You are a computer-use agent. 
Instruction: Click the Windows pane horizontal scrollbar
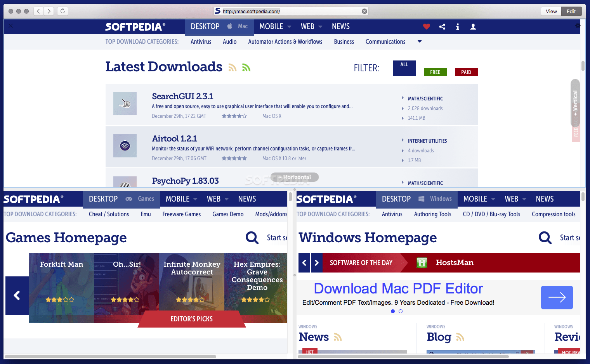coord(403,357)
